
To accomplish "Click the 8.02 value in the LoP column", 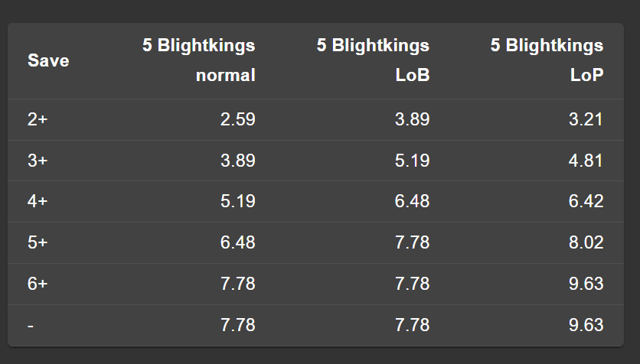I will click(x=586, y=242).
